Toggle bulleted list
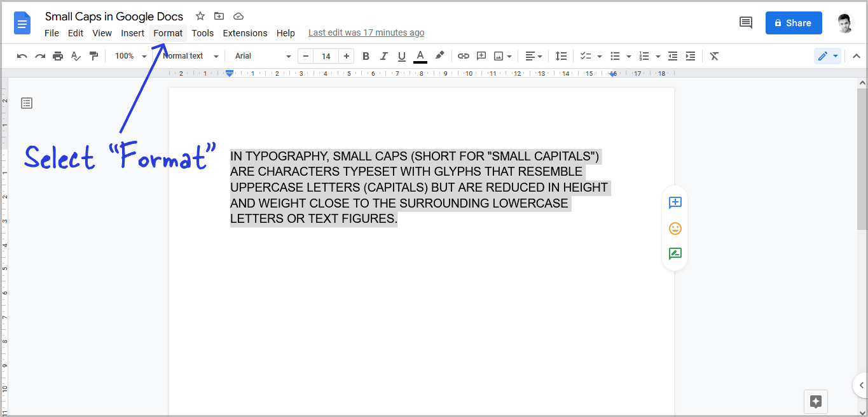 click(x=615, y=56)
